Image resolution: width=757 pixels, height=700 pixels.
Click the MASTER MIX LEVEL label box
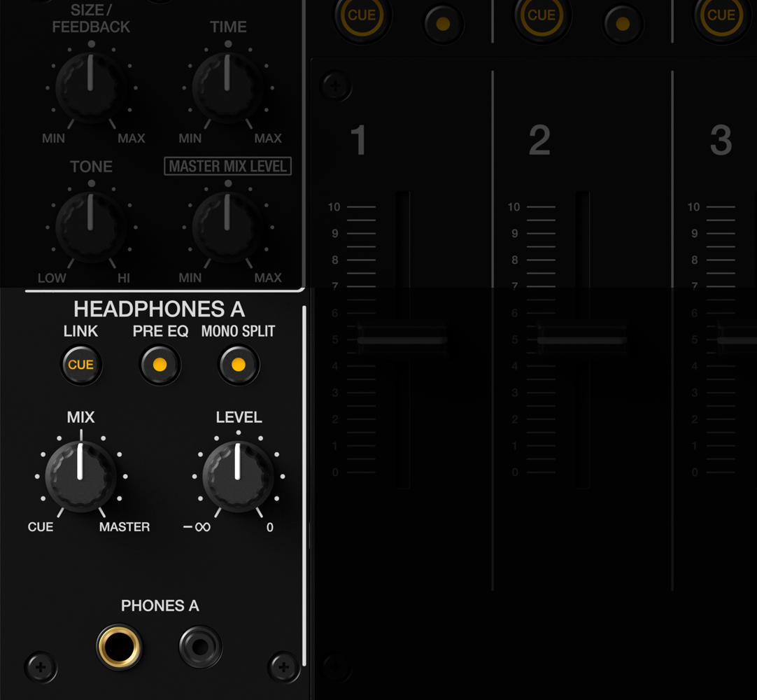(227, 166)
